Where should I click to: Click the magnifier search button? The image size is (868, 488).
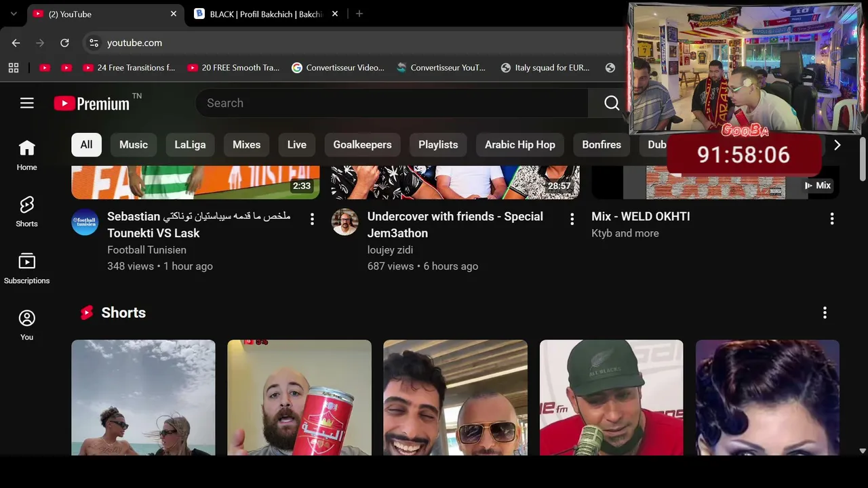[612, 103]
